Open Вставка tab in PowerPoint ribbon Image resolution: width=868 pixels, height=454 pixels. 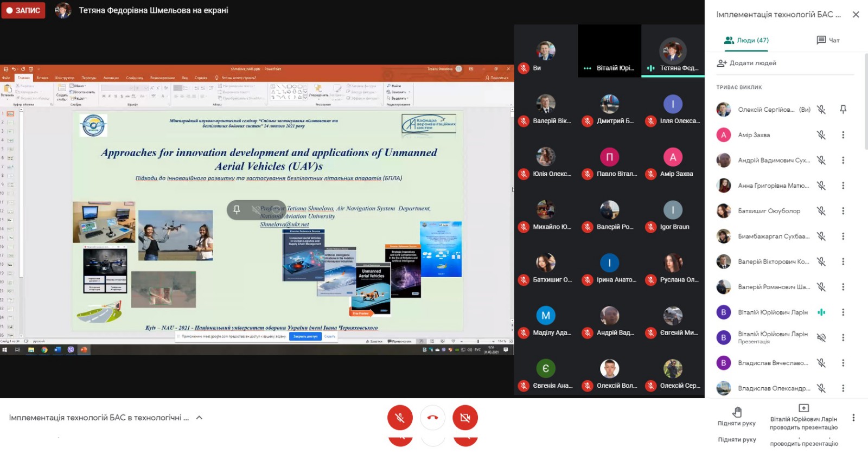(42, 78)
